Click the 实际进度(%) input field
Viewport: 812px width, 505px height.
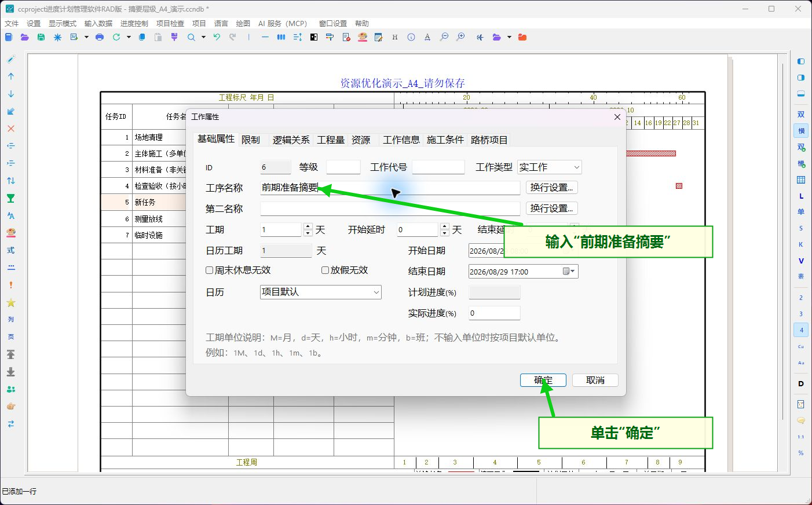pos(494,313)
